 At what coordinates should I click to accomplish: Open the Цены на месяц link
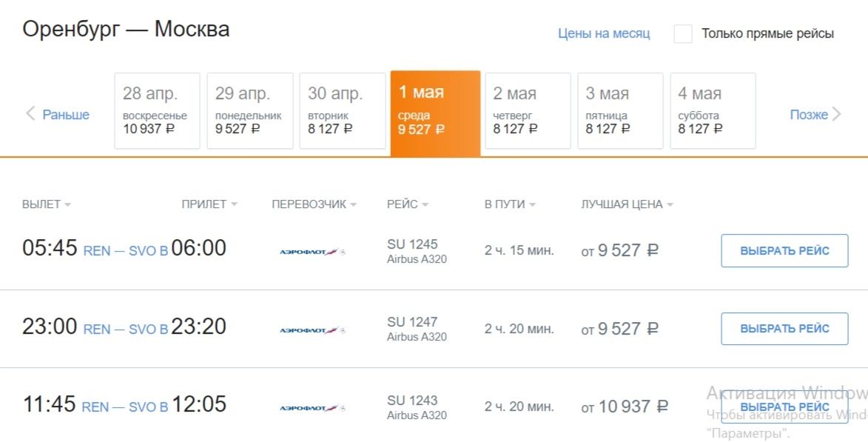click(x=604, y=33)
